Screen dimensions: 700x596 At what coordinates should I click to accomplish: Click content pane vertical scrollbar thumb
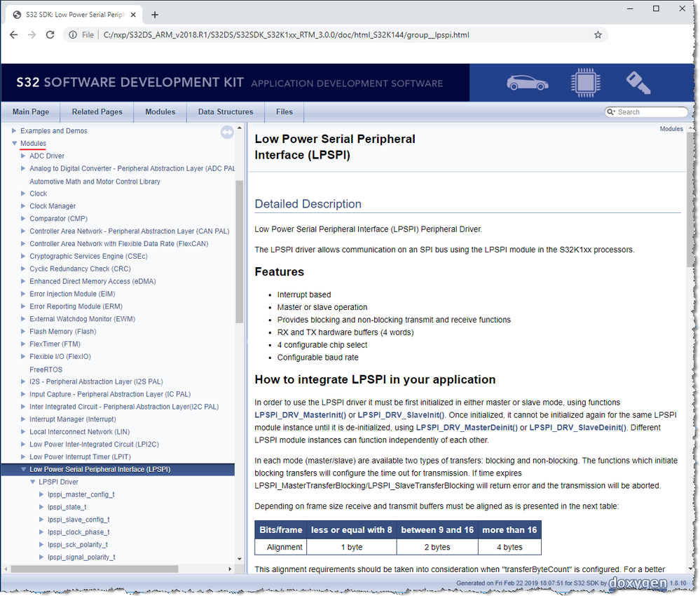(x=691, y=199)
